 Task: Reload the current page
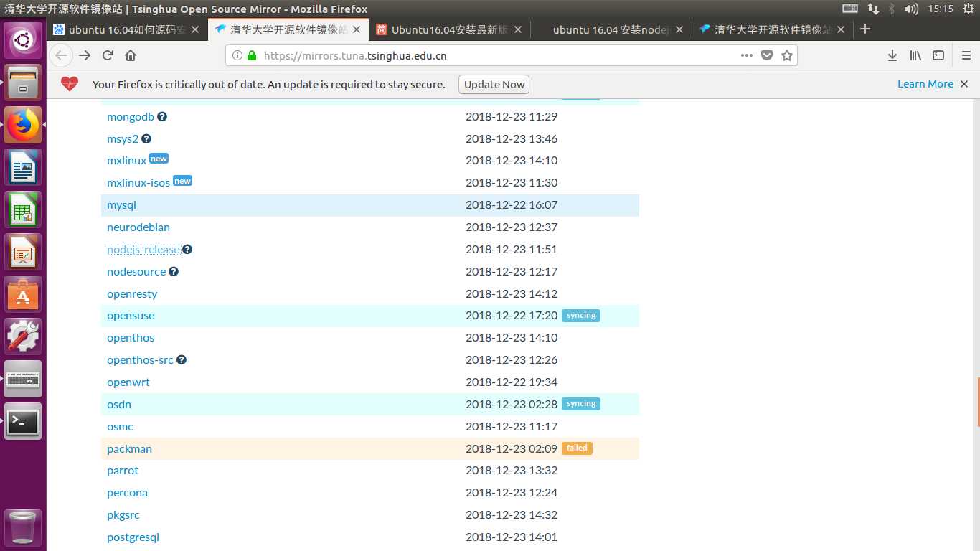point(108,55)
